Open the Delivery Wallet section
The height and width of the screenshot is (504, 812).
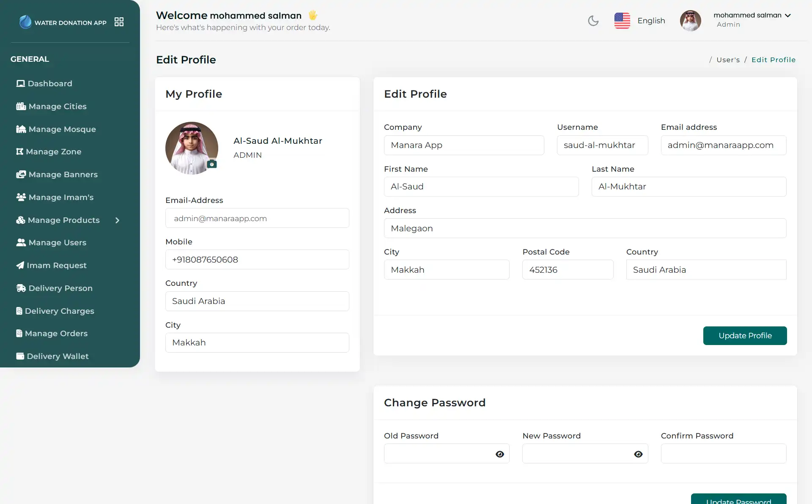[x=58, y=356]
